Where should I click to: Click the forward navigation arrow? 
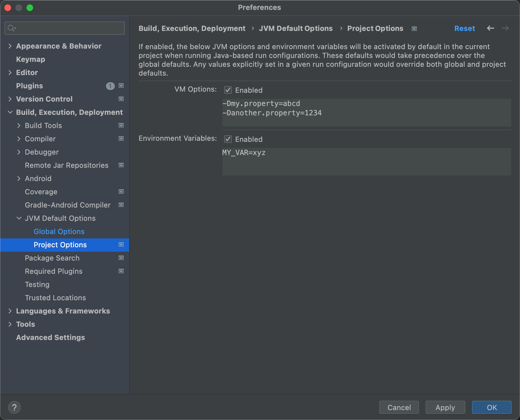(505, 28)
